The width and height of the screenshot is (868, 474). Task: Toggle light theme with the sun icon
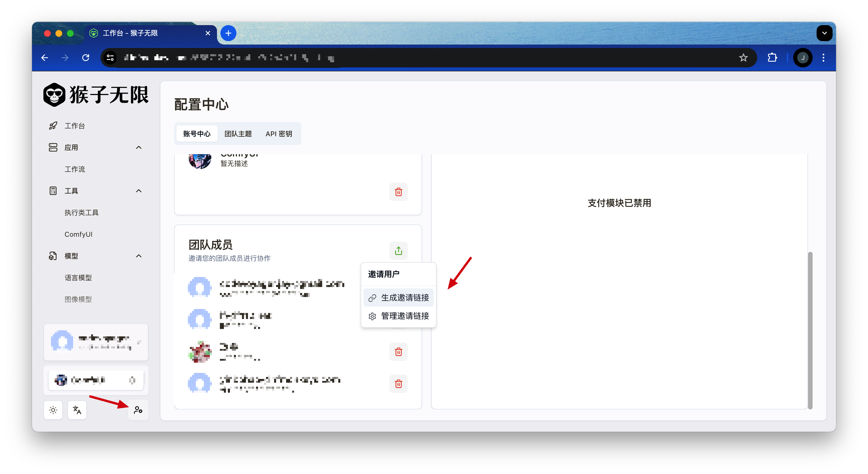click(53, 410)
